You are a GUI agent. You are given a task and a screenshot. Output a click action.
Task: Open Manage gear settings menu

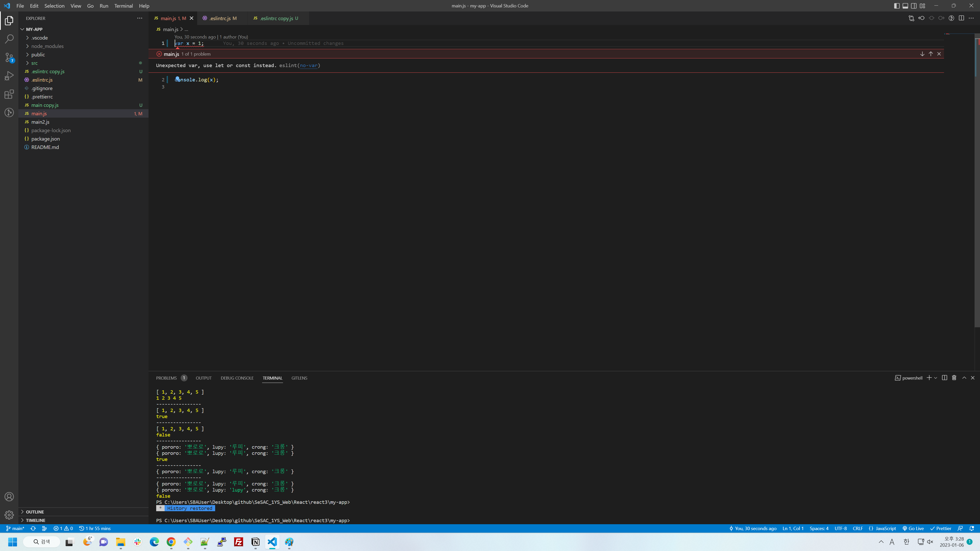click(x=9, y=515)
